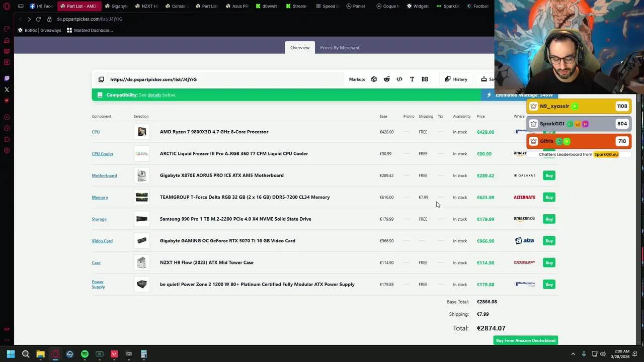The width and height of the screenshot is (644, 362).
Task: Select Reddit markup format icon
Action: [x=386, y=79]
